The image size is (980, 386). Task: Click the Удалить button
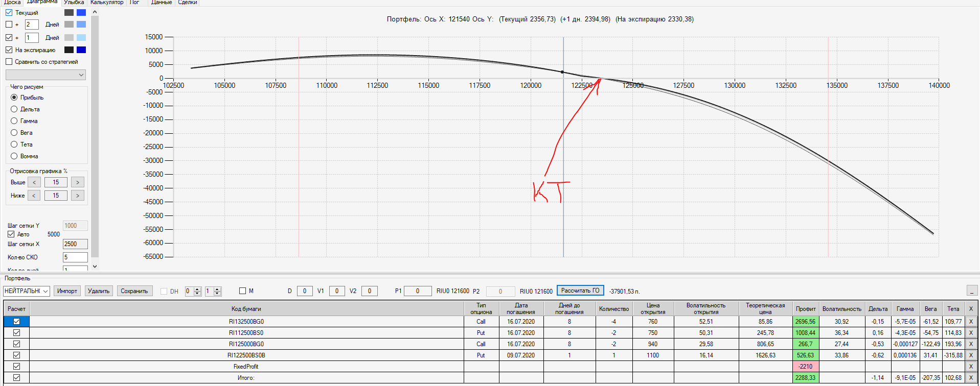(99, 291)
